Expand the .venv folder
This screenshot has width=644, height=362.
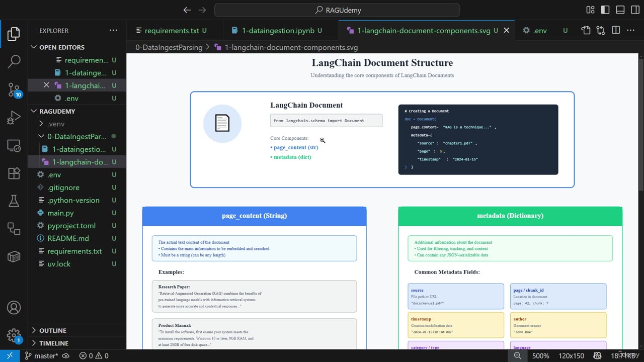point(76,124)
